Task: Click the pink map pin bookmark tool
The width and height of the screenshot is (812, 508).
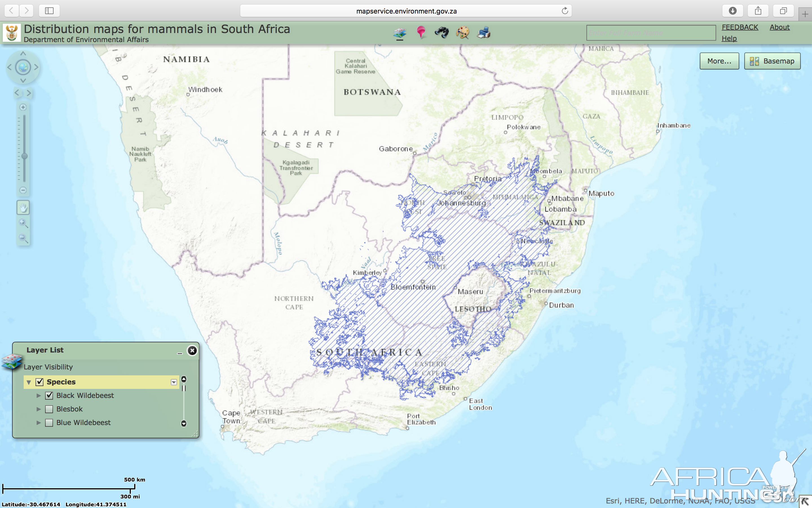Action: click(x=421, y=32)
